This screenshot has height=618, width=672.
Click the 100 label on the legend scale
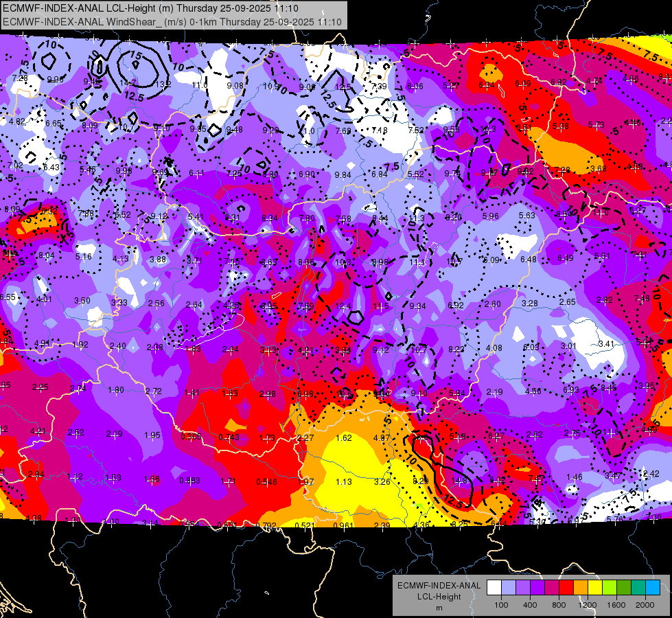[501, 605]
